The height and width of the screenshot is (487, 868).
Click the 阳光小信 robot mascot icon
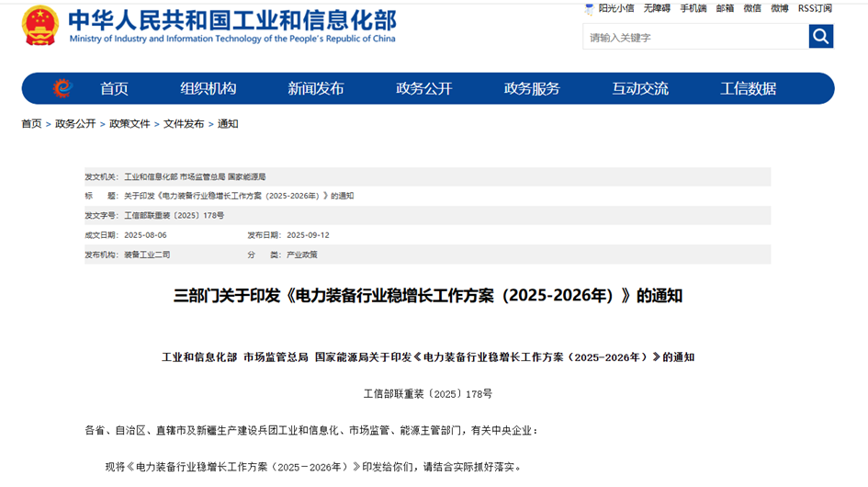590,8
